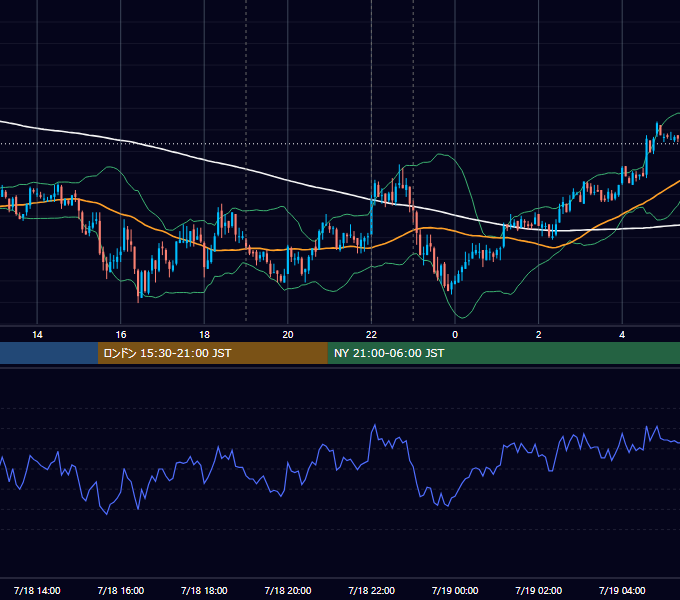Click the hour label 18 on price chart axis
This screenshot has height=600, width=680.
pyautogui.click(x=204, y=335)
